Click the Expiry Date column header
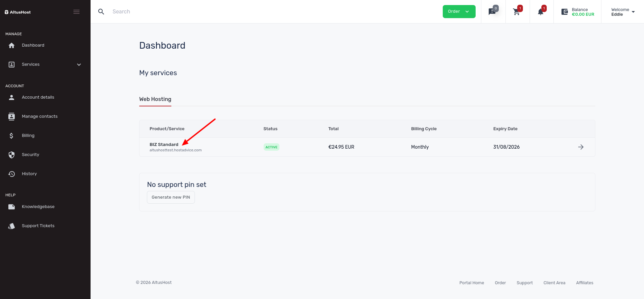 tap(505, 129)
